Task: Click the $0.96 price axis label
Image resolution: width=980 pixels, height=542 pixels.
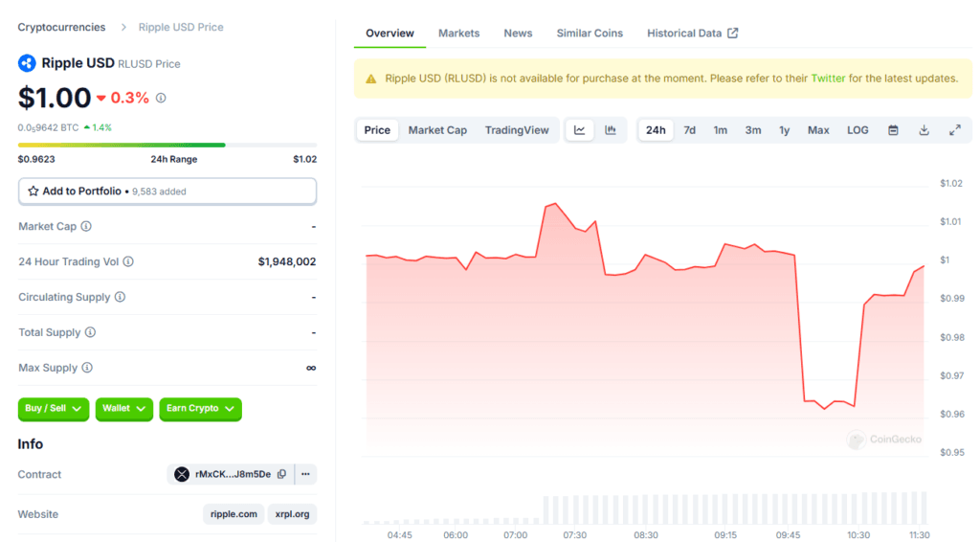Action: point(952,414)
